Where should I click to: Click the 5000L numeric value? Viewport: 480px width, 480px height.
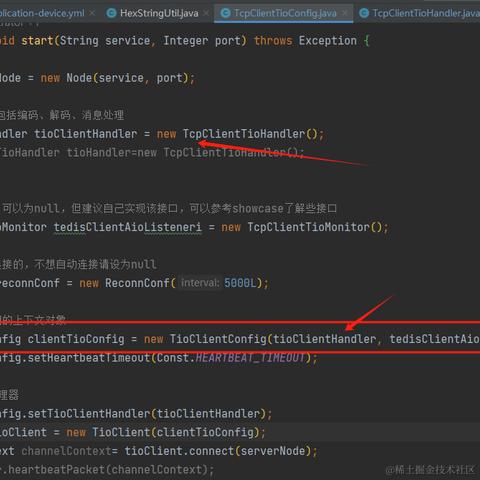click(240, 283)
